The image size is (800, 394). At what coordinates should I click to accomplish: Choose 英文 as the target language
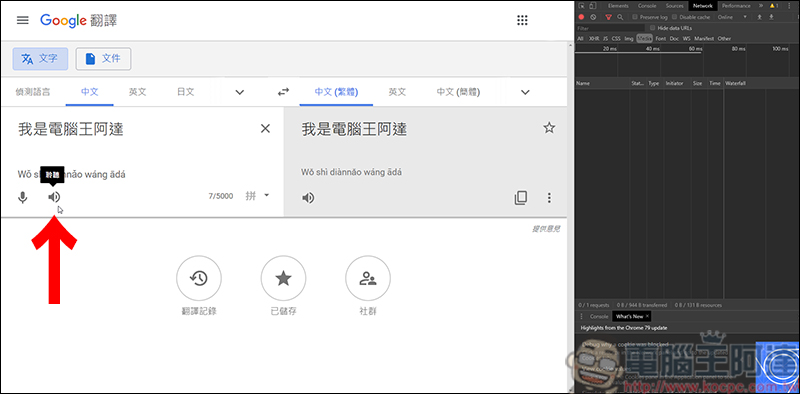pyautogui.click(x=397, y=92)
